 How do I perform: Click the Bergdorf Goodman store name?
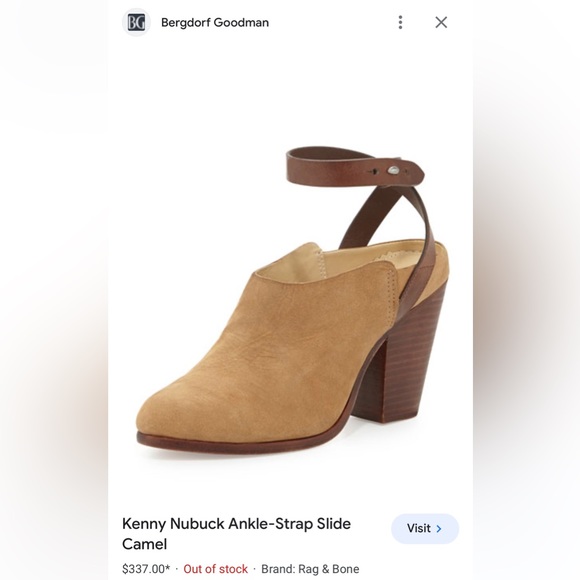(215, 23)
